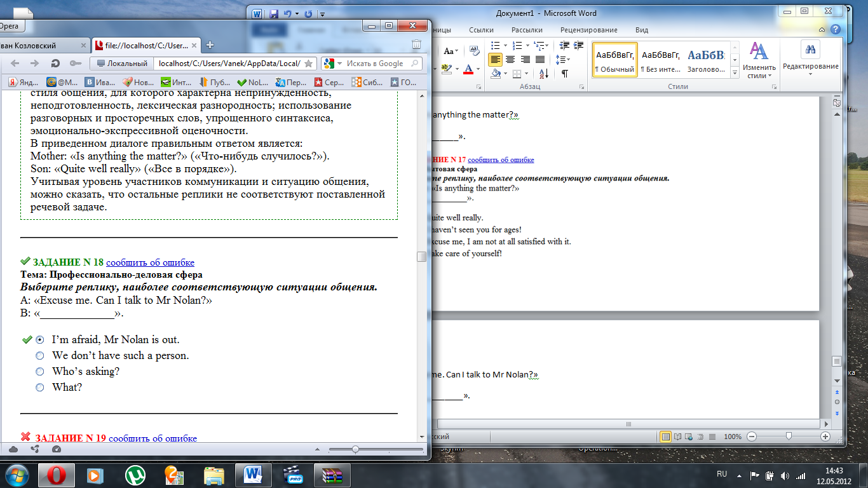The width and height of the screenshot is (868, 488).
Task: Select 'We don't have such a person.' option
Action: coord(40,356)
